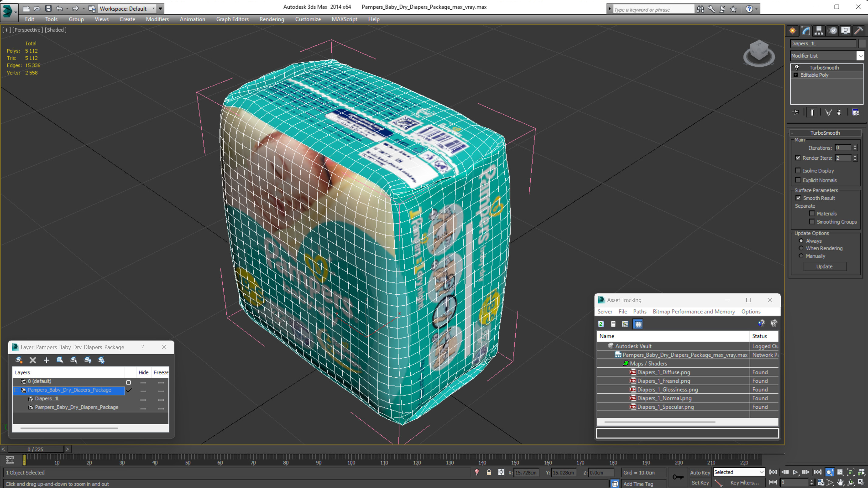The width and height of the screenshot is (868, 488).
Task: Open the Modify command panel tab
Action: 806,31
